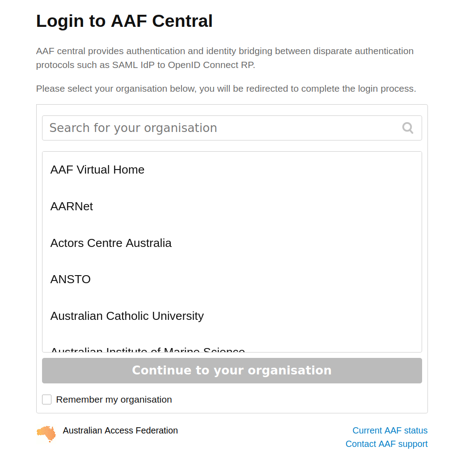Focus the Search for your organisation field
Screen dimensions: 461x476
(232, 128)
